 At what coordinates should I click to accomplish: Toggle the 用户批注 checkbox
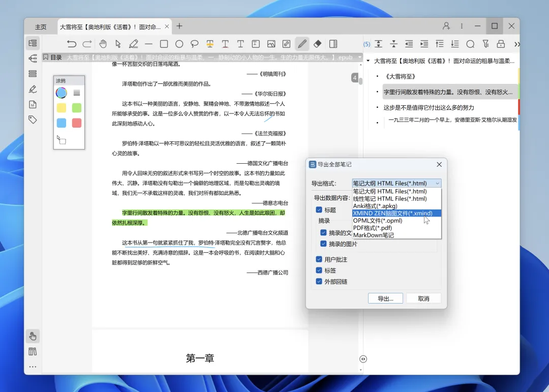[319, 259]
